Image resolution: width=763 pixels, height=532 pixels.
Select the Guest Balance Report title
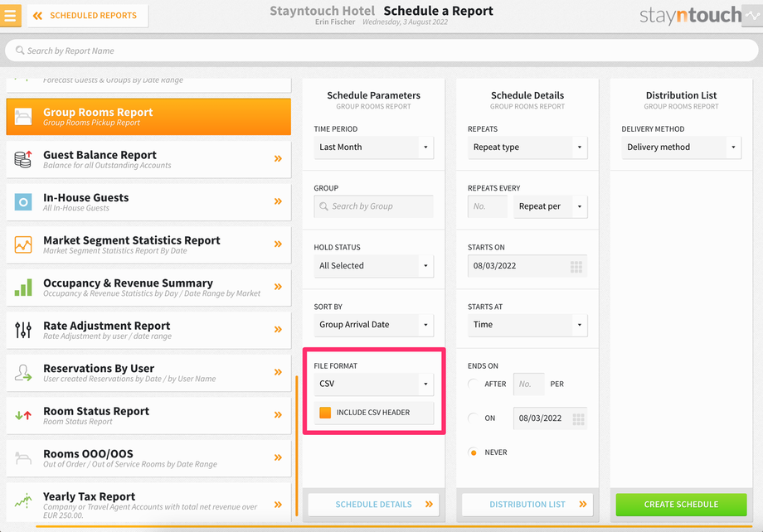point(100,155)
